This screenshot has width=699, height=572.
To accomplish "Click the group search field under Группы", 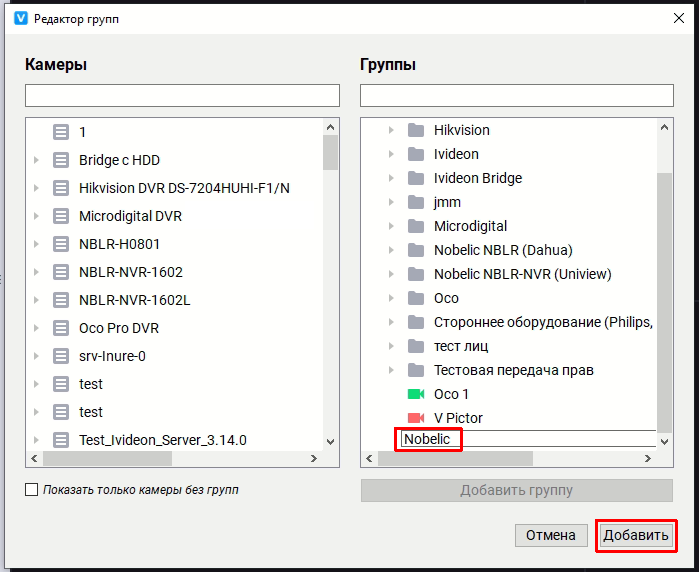I will tap(517, 95).
